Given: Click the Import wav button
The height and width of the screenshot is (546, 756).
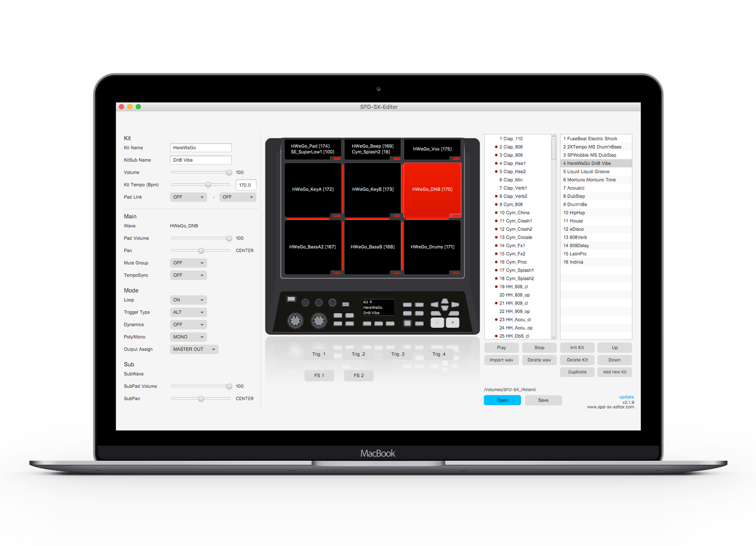Looking at the screenshot, I should [502, 360].
